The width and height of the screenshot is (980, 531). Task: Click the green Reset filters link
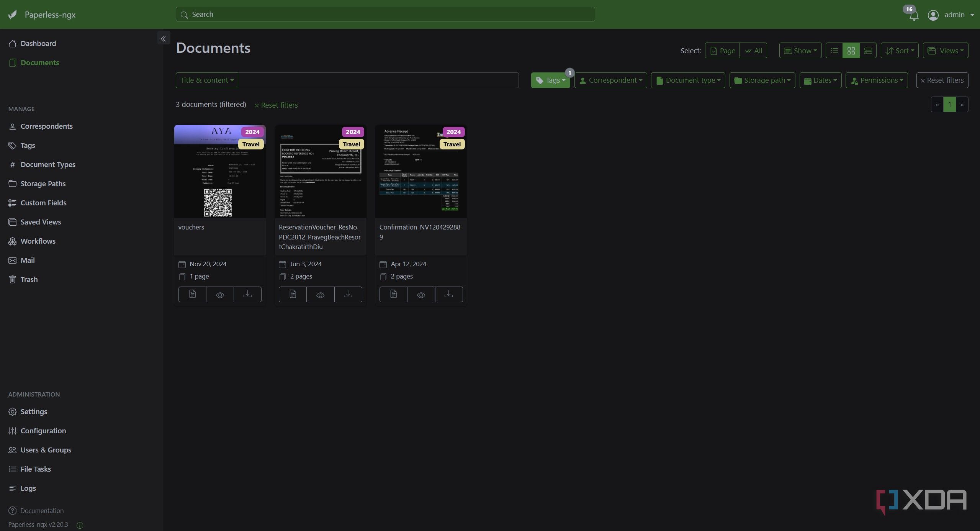tap(276, 105)
